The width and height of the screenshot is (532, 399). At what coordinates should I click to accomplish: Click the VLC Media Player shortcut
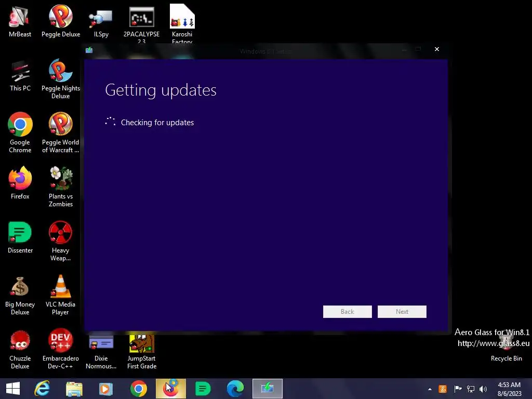coord(61,295)
